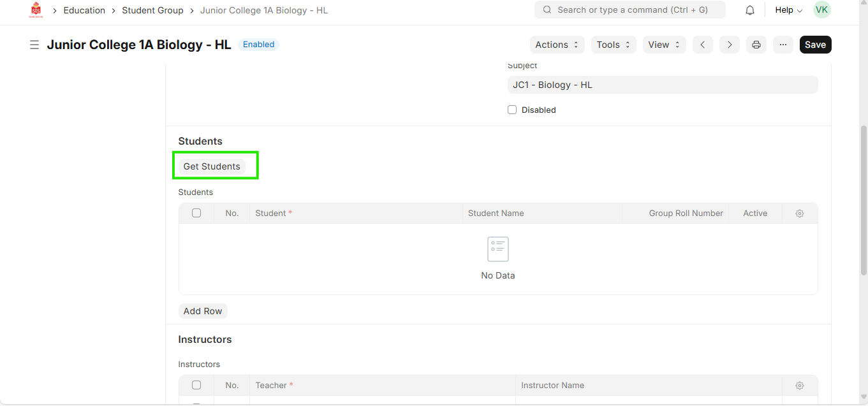Toggle the sidebar hamburger menu

[x=34, y=45]
